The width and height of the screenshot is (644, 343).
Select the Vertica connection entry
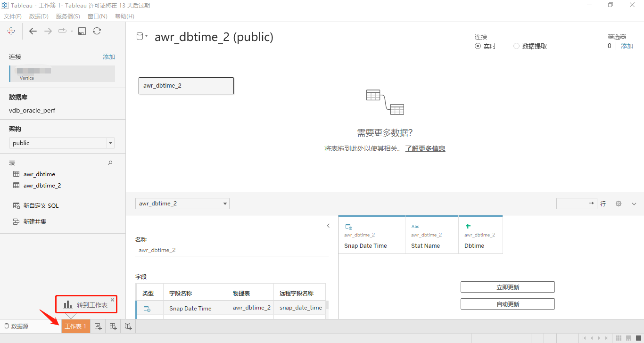pos(62,73)
